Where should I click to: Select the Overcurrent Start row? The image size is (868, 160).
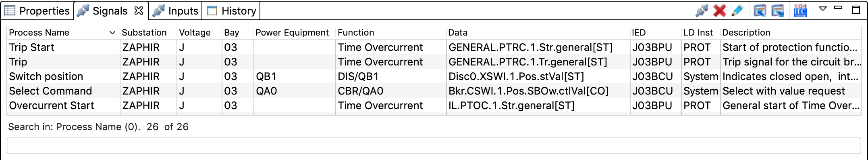[x=434, y=105]
